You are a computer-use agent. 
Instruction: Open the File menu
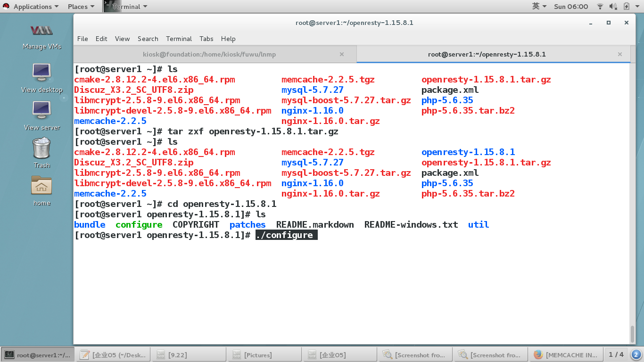pos(83,39)
